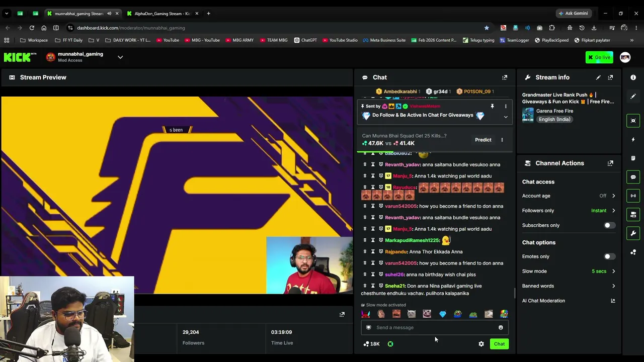Open the user profile avatar at top right
Image resolution: width=644 pixels, height=362 pixels.
[625, 57]
